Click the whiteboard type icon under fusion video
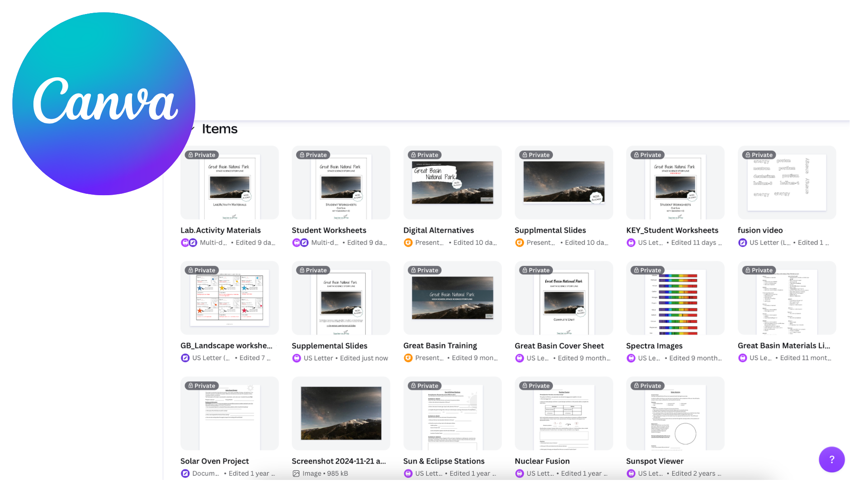The width and height of the screenshot is (868, 488). (742, 243)
